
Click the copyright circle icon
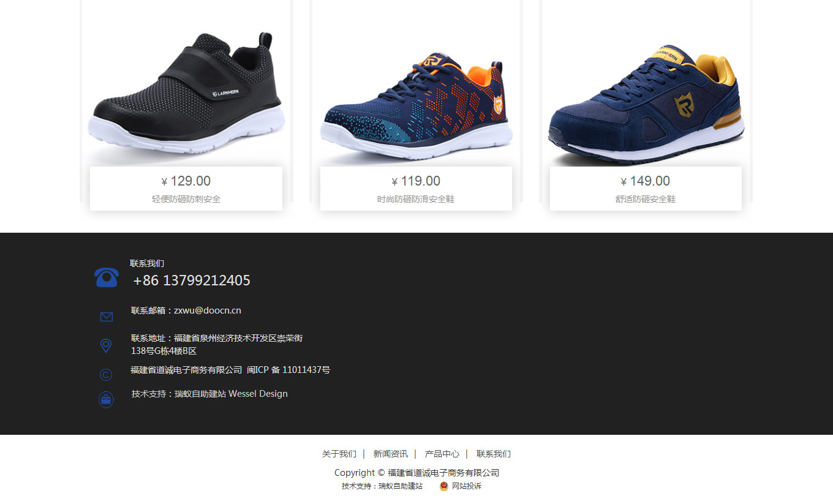coord(106,375)
